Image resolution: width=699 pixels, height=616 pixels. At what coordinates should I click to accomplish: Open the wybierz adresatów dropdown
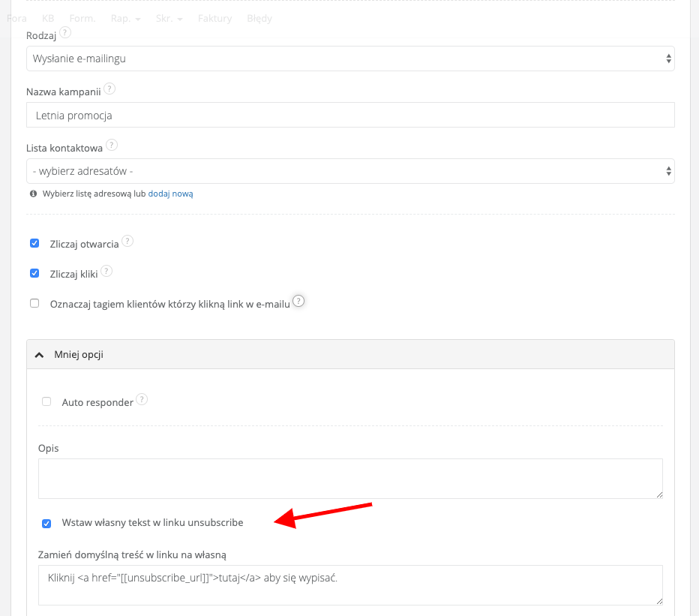[350, 171]
